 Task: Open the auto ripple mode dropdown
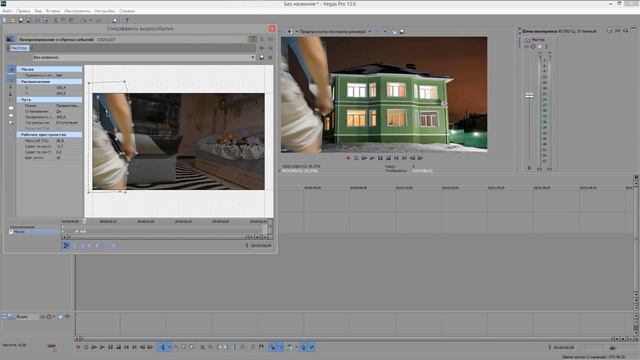pyautogui.click(x=296, y=347)
